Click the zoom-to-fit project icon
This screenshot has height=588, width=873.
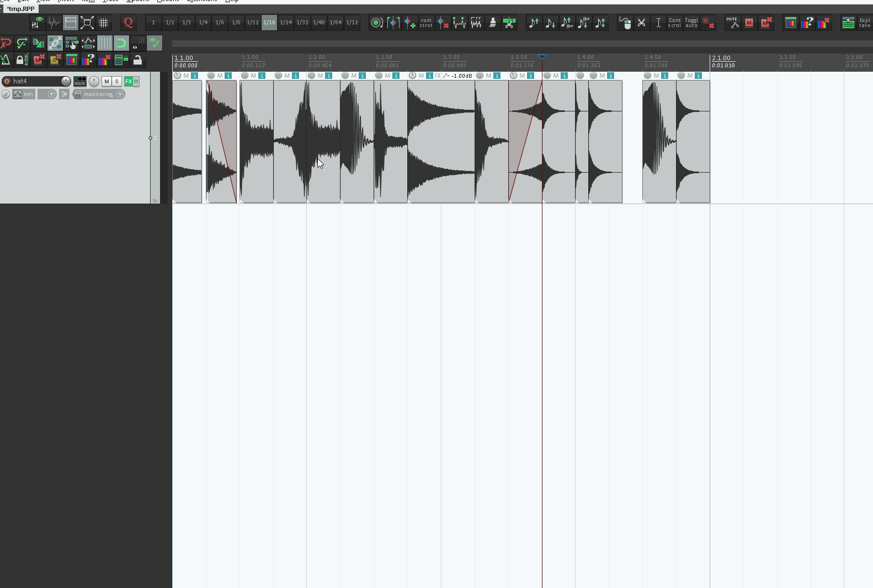point(87,23)
